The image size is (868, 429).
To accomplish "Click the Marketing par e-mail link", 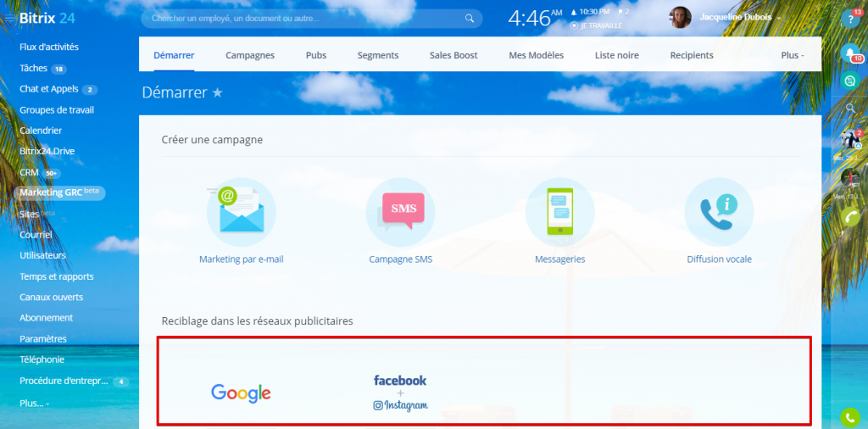I will (242, 259).
